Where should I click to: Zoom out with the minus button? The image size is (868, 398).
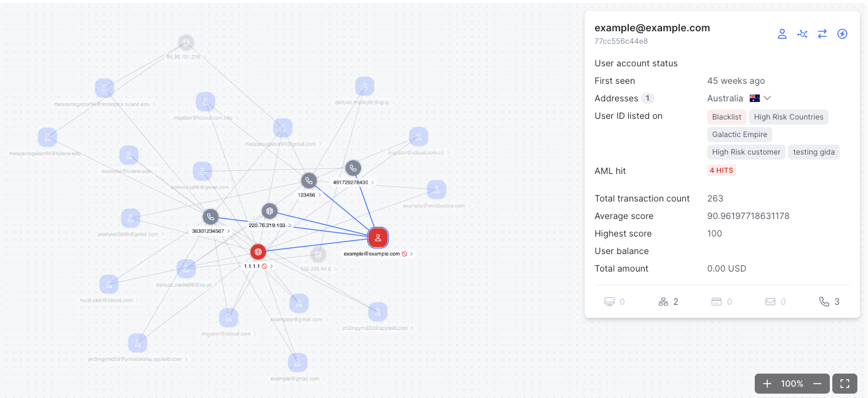(817, 384)
